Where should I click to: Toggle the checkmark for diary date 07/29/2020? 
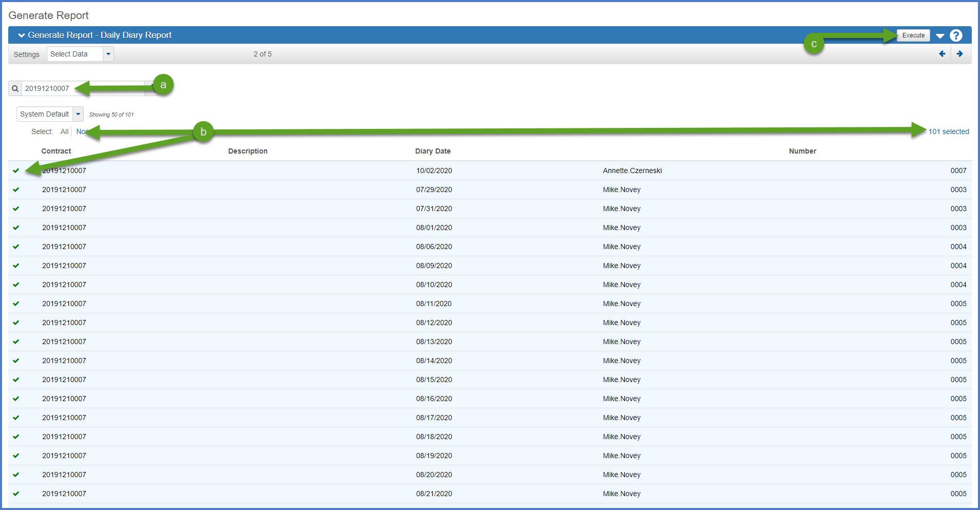pyautogui.click(x=16, y=190)
